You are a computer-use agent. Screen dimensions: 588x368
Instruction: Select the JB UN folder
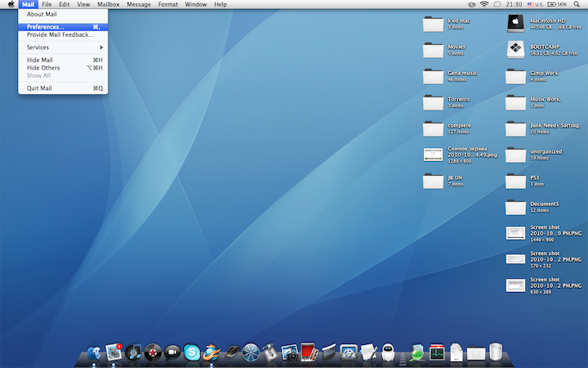click(433, 181)
